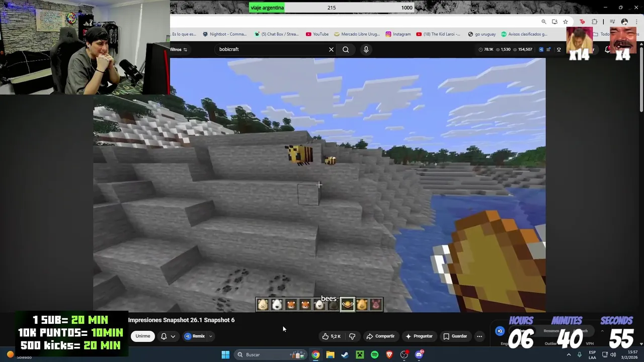Open the Chrome profile avatar
Viewport: 644px width, 362px height.
pos(624,22)
